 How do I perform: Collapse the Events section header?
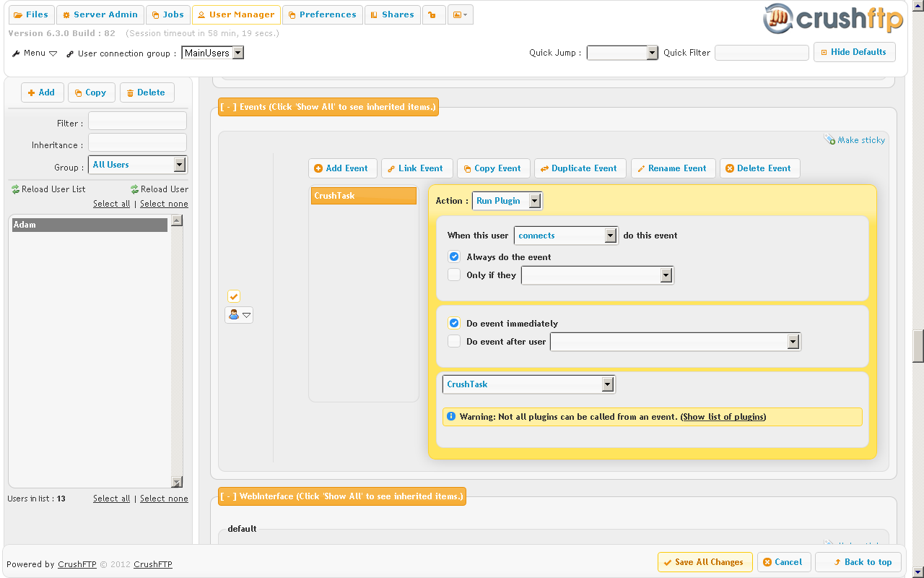[328, 107]
